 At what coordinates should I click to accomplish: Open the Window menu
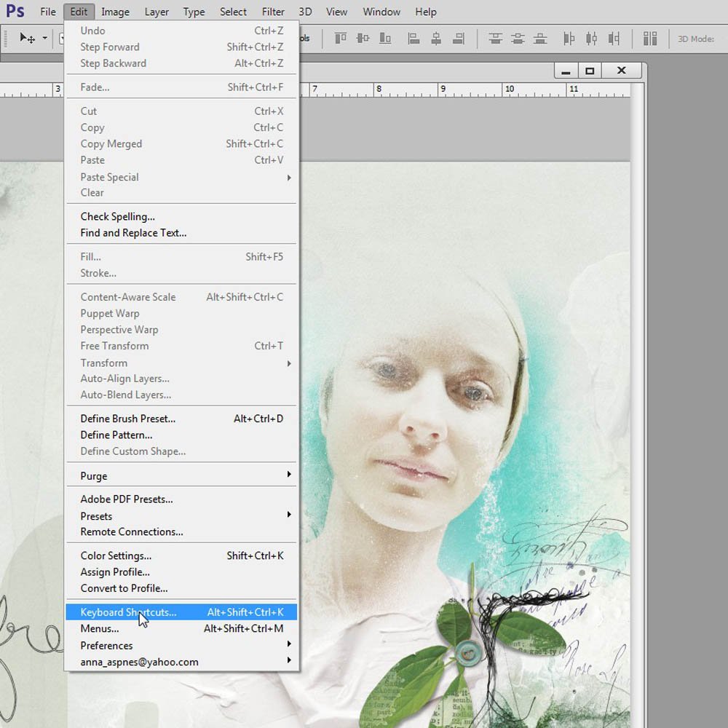[381, 12]
